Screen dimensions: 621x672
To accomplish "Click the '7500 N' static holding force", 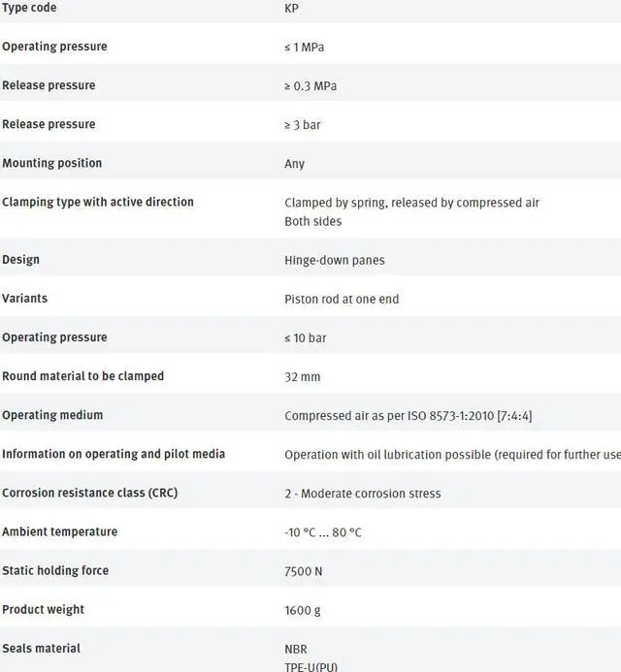I will [x=304, y=571].
